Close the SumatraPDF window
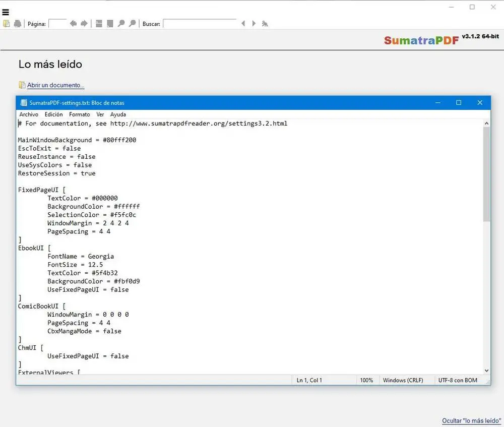Viewport: 504px width, 427px height. (493, 7)
